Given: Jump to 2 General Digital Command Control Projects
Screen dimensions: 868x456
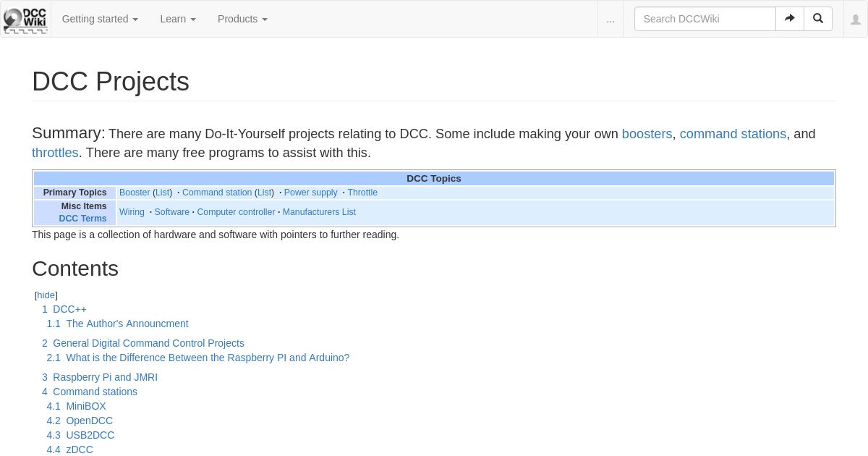Looking at the screenshot, I should pos(143,343).
